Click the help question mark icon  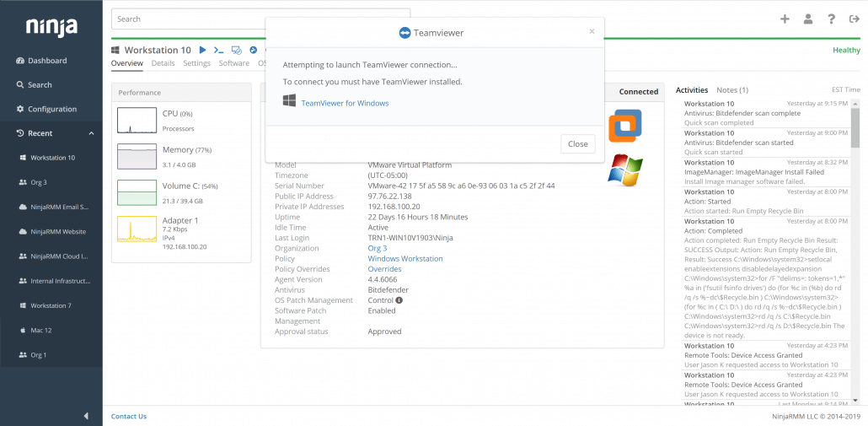(x=831, y=19)
